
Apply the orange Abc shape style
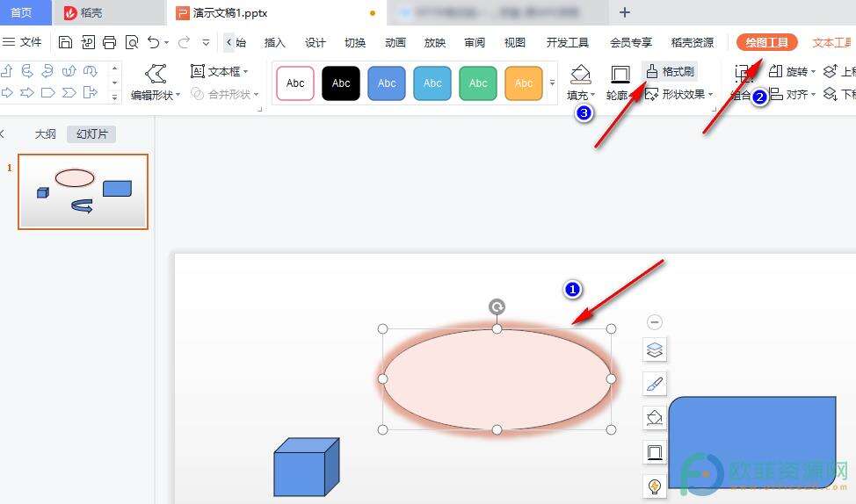(524, 83)
